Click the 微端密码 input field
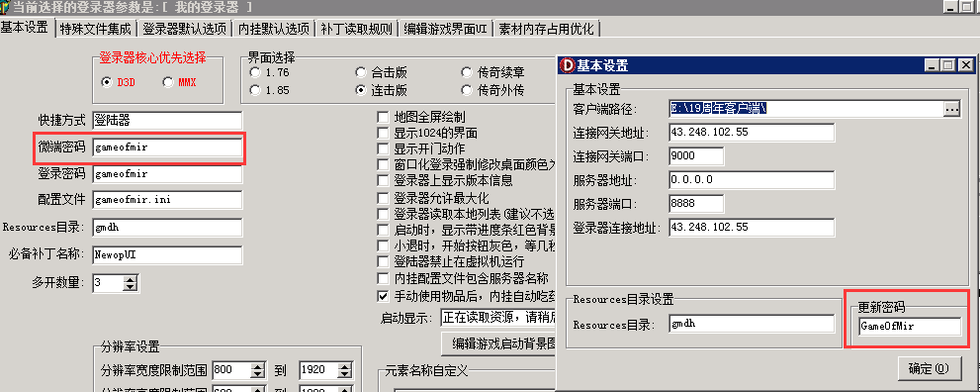 (x=167, y=147)
